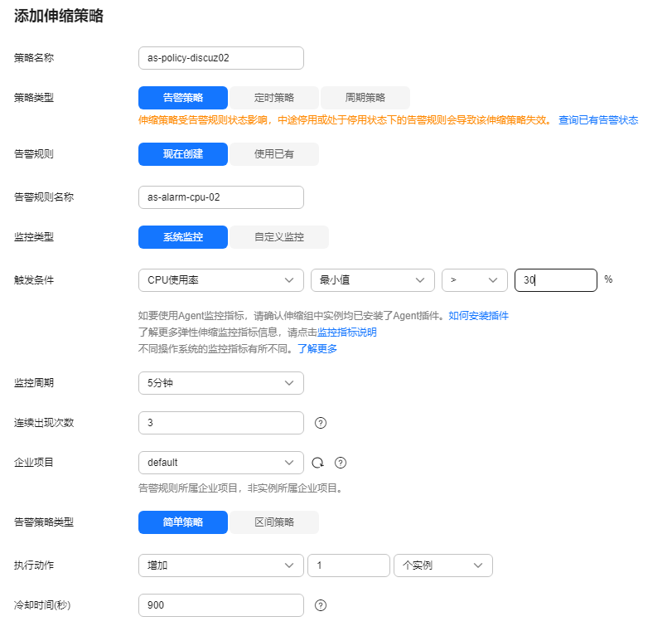Select 告警策略 policy type
The height and width of the screenshot is (631, 672).
(x=183, y=98)
